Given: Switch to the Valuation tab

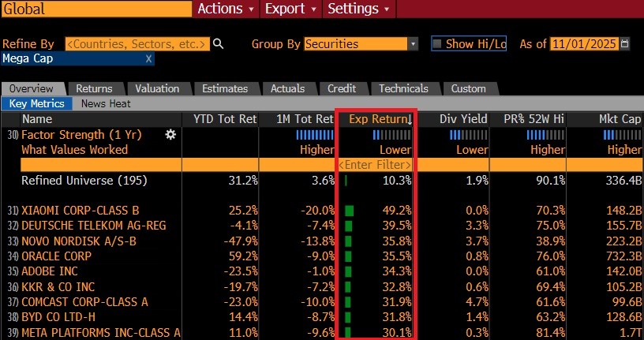Looking at the screenshot, I should pos(157,89).
